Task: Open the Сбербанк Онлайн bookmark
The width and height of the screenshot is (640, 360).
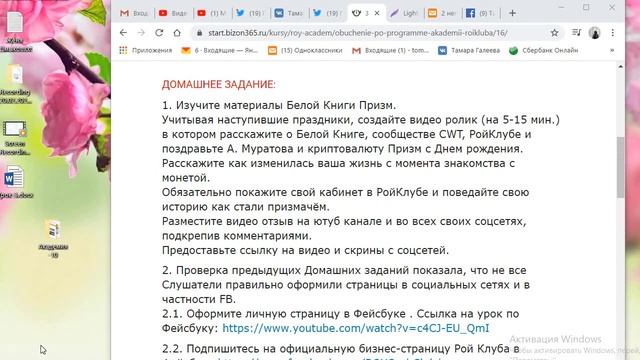Action: tap(544, 50)
